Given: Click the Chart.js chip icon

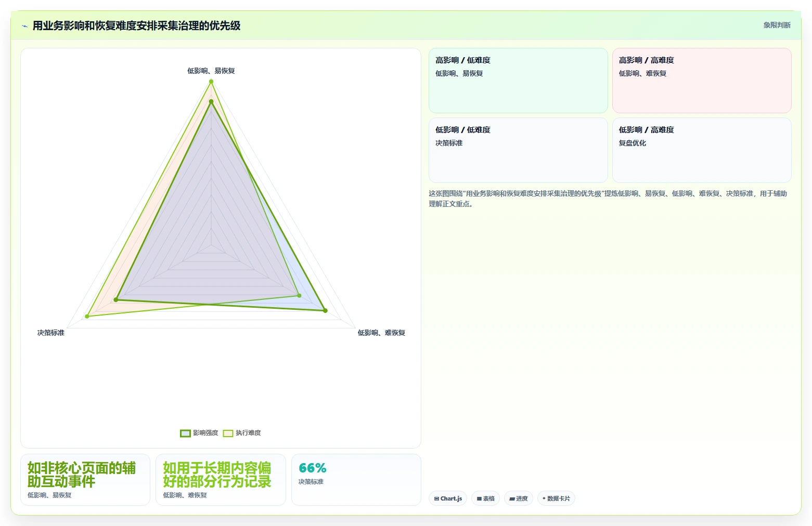Looking at the screenshot, I should [436, 498].
